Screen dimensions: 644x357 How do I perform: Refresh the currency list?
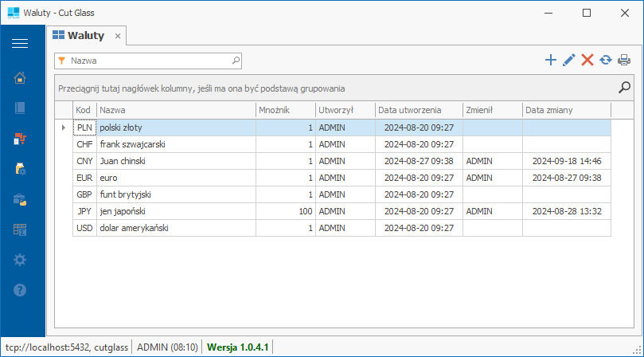click(606, 60)
